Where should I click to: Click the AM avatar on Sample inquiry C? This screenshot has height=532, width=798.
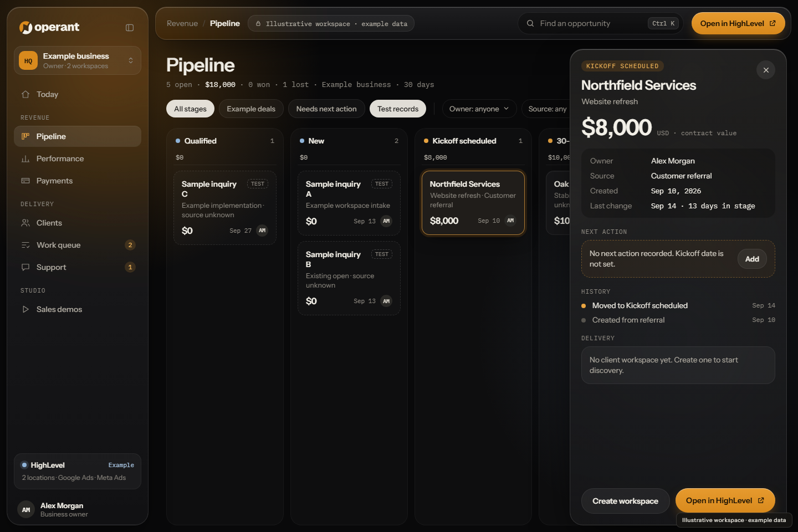[x=262, y=231]
